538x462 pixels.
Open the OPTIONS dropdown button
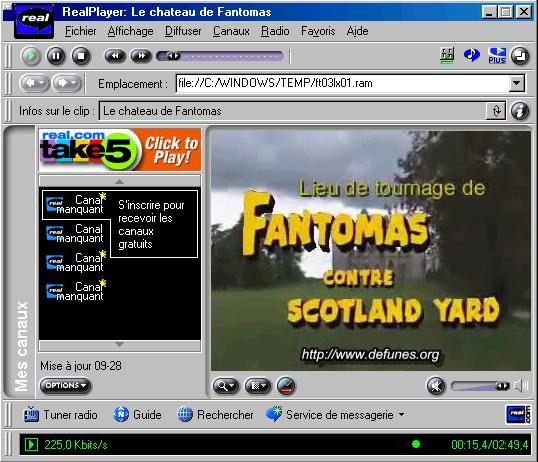(x=66, y=385)
